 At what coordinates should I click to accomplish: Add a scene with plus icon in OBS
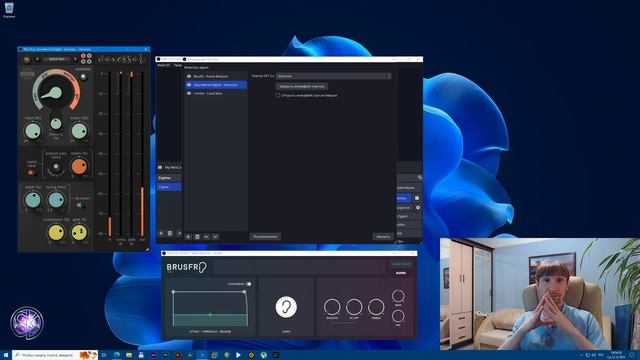[161, 233]
